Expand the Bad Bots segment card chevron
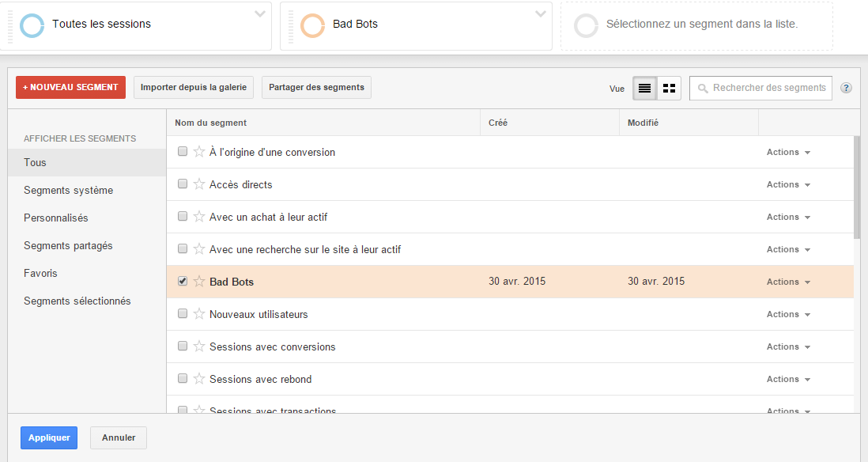868x462 pixels. click(540, 14)
